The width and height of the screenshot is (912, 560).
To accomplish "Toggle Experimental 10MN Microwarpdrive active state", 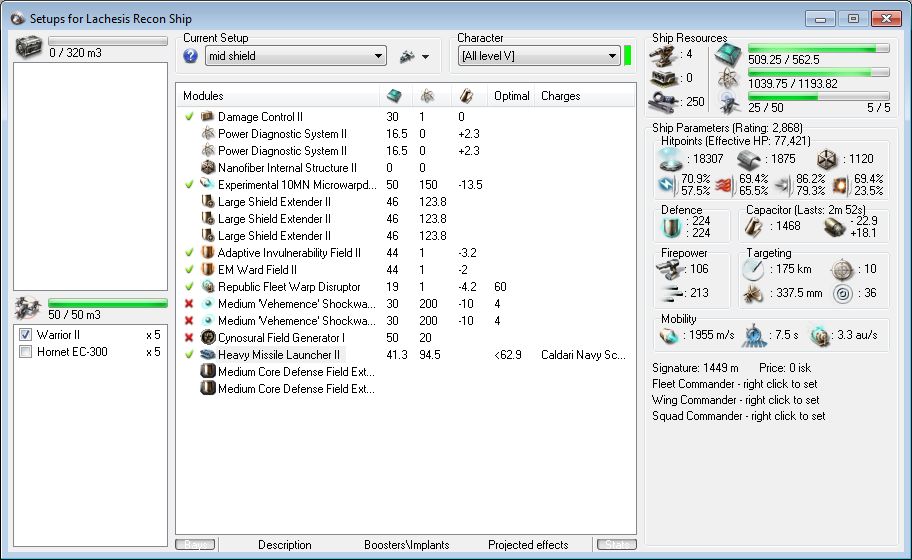I will tap(188, 184).
